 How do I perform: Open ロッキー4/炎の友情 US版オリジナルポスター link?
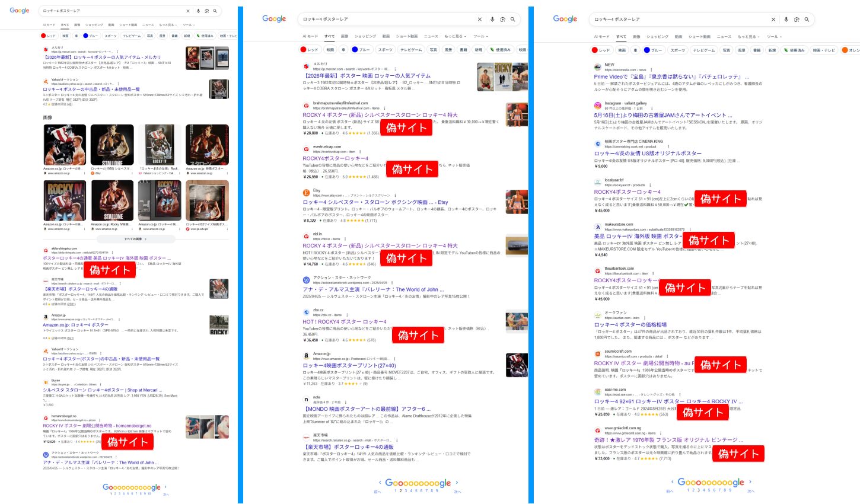(x=648, y=153)
